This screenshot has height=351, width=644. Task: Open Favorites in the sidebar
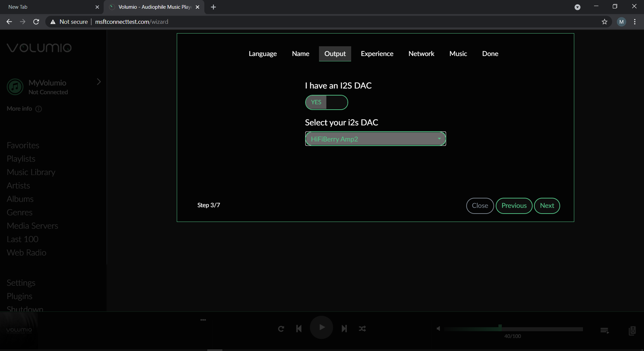pos(23,145)
